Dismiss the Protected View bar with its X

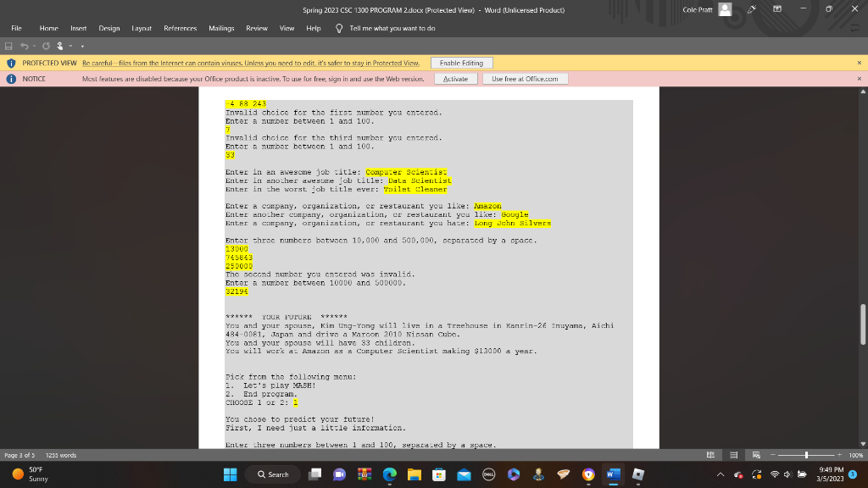coord(860,63)
